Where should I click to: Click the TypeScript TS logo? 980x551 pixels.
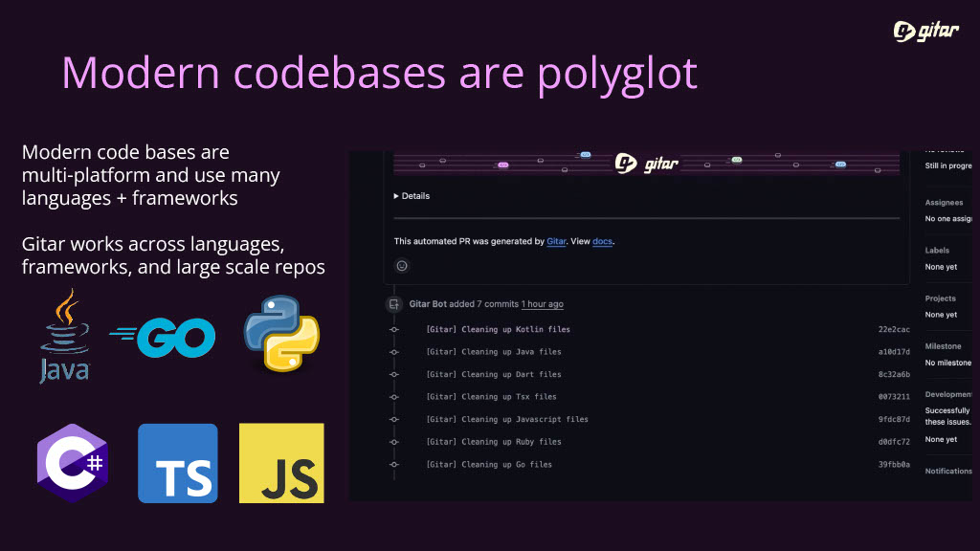tap(177, 463)
